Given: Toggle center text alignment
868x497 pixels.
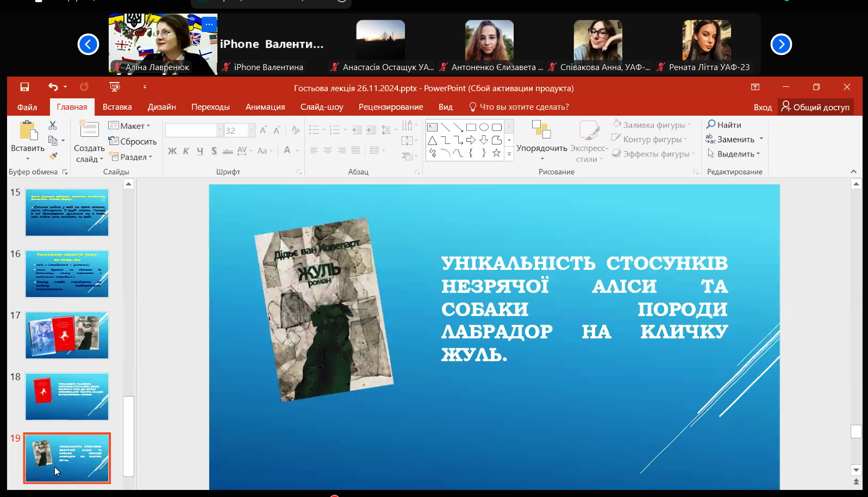Looking at the screenshot, I should [x=328, y=150].
